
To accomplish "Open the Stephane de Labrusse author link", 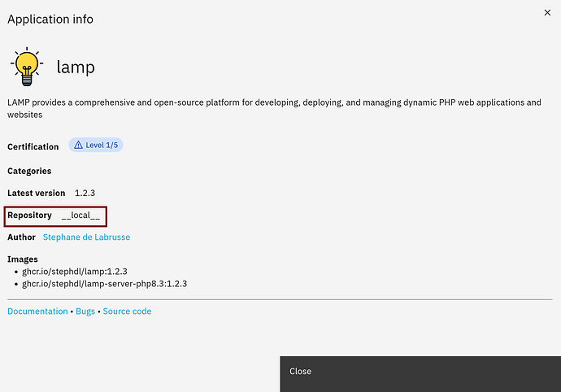I will 86,237.
